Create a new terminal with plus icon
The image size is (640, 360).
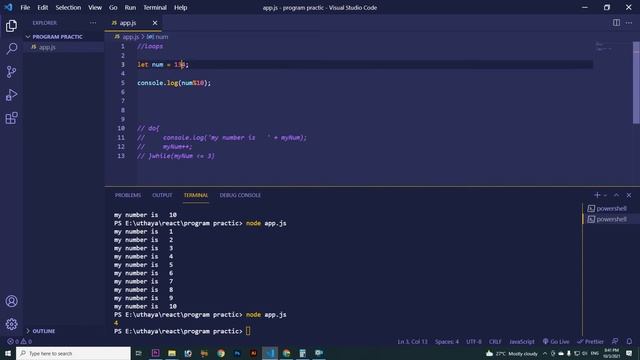click(597, 195)
